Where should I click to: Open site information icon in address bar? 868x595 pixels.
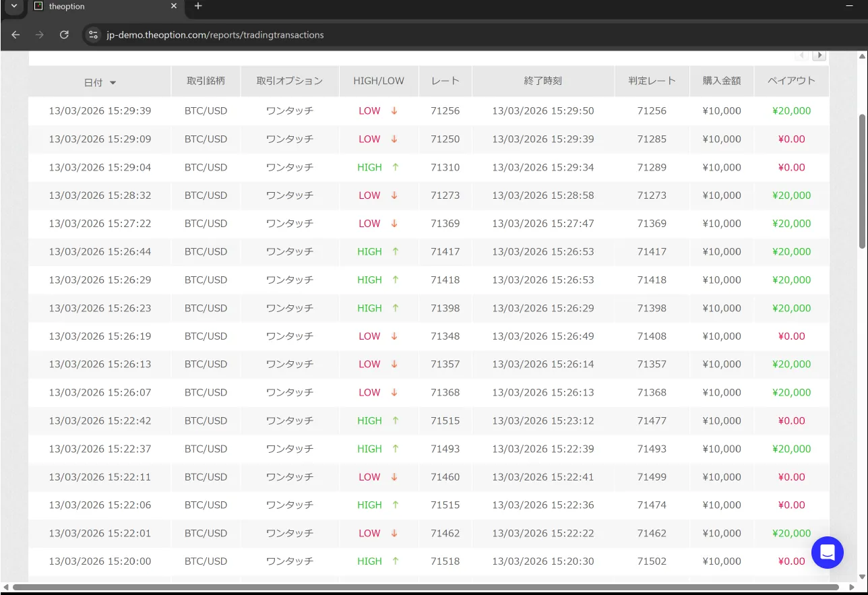click(x=94, y=34)
